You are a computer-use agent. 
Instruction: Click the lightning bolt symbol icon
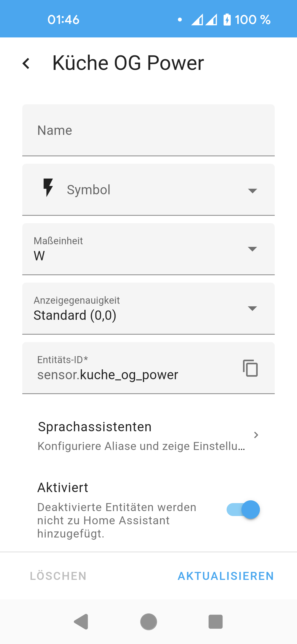48,188
